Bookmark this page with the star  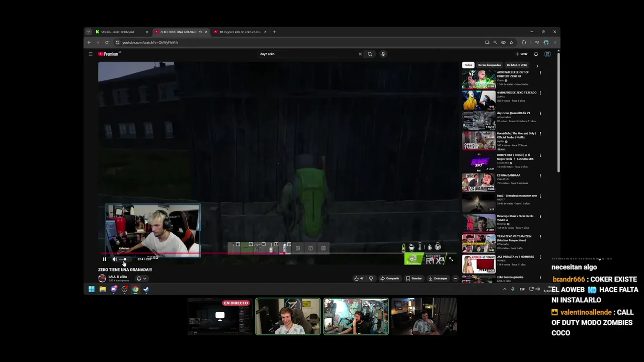(511, 42)
